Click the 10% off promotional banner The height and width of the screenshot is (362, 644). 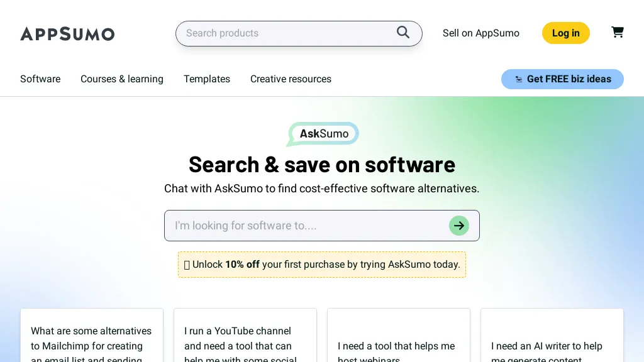click(x=322, y=265)
